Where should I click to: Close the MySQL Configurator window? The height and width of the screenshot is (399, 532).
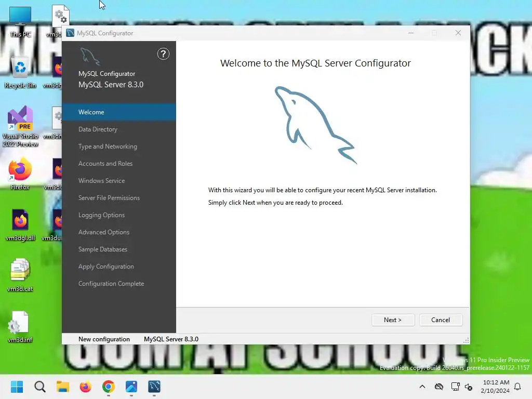point(458,33)
